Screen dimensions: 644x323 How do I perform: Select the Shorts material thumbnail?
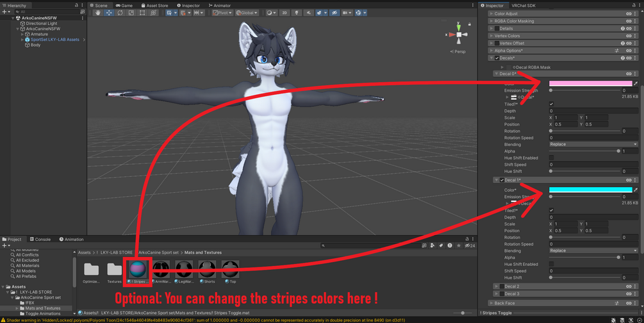208,269
